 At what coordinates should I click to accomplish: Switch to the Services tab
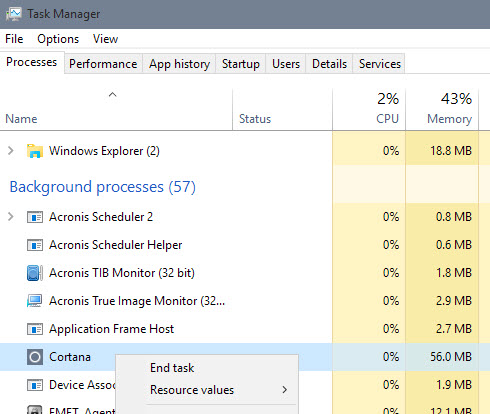(x=379, y=63)
